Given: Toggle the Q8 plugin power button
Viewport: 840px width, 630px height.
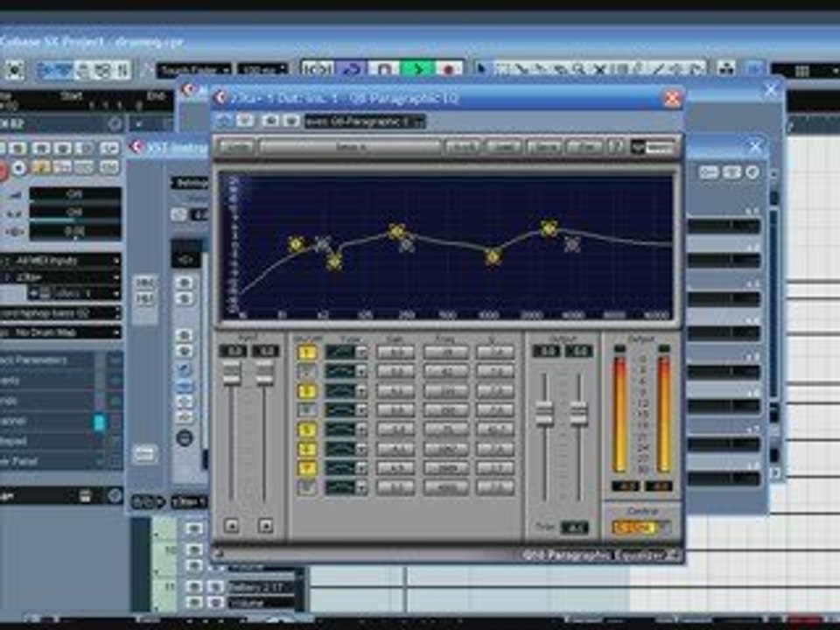Looking at the screenshot, I should tap(225, 121).
